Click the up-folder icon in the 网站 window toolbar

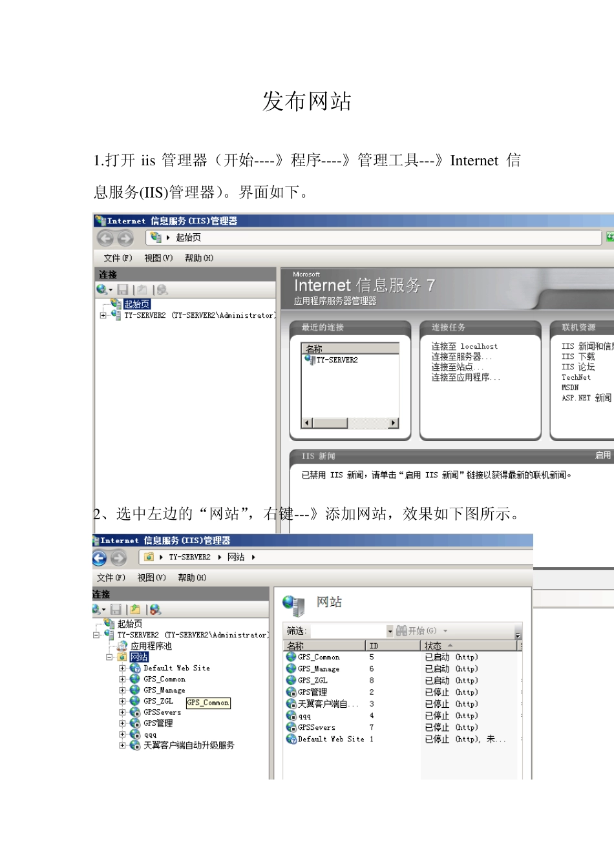coord(135,609)
